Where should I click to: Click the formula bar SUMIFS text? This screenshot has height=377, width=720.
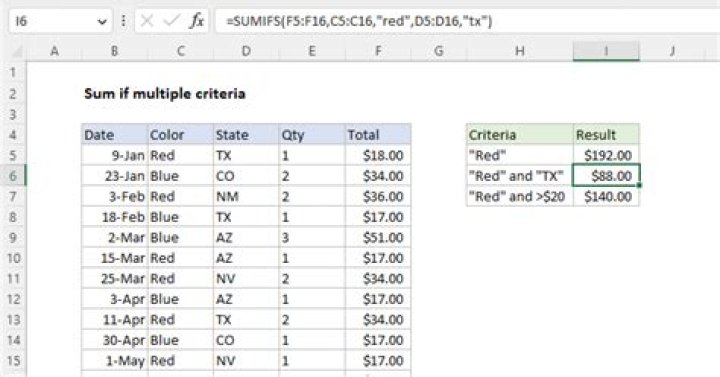coord(359,21)
